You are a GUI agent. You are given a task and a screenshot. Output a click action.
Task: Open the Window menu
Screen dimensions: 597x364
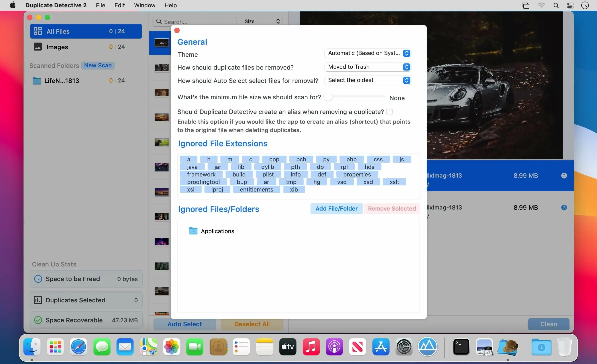(x=145, y=5)
